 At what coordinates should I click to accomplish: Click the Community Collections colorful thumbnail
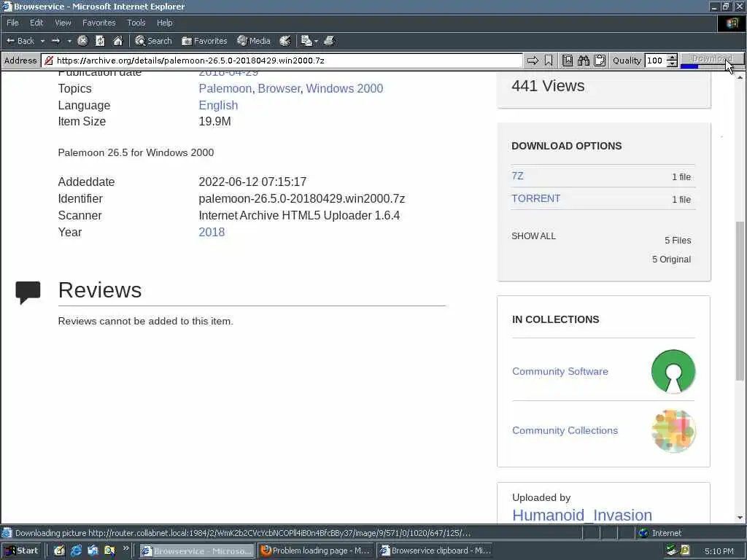[673, 430]
